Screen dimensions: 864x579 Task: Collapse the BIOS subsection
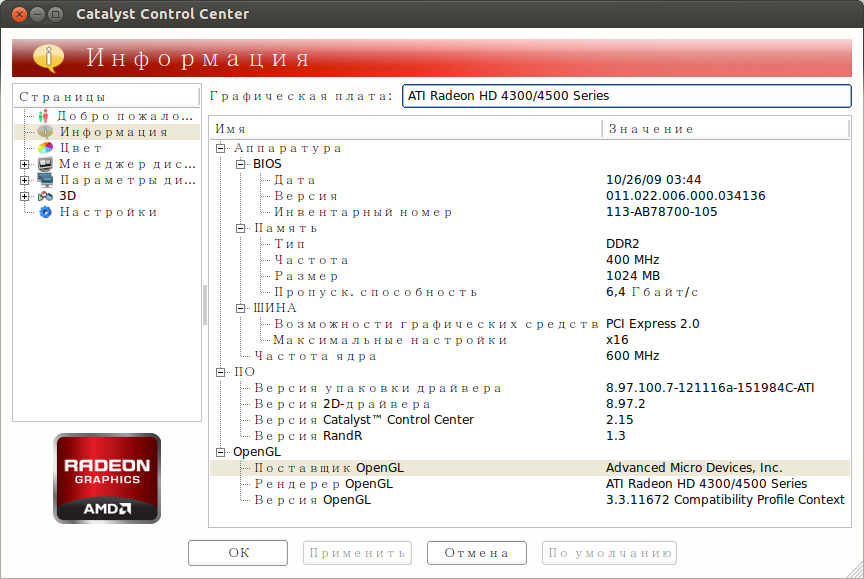240,164
